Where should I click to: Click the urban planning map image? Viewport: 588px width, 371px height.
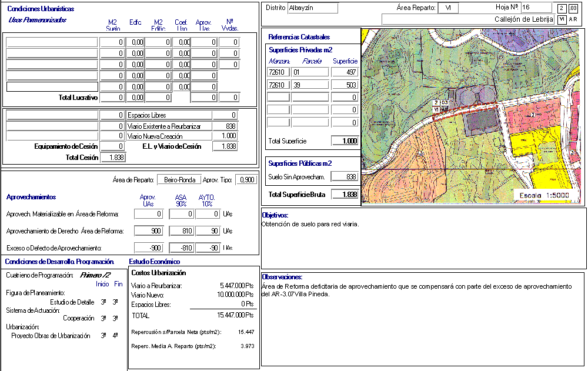pos(473,116)
